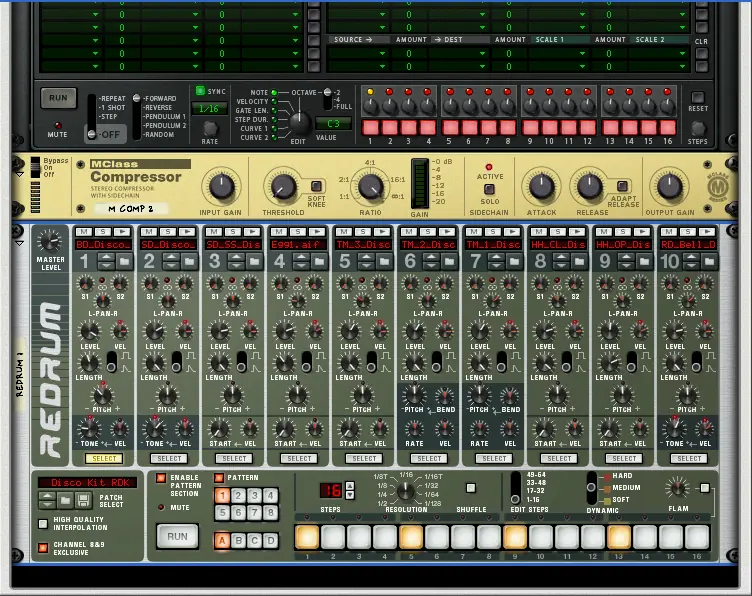Turn the Redrum Master Level knob
752x596 pixels.
tap(50, 241)
